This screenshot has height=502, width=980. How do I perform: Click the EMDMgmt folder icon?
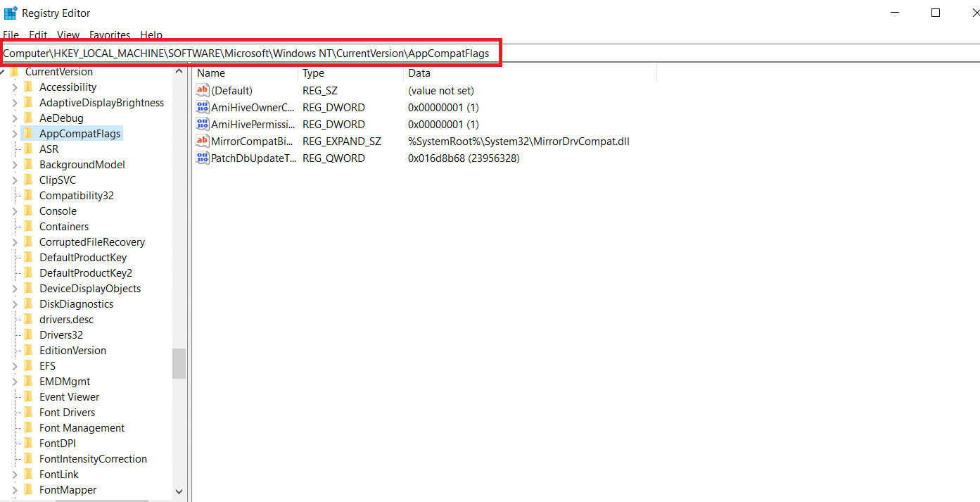[x=28, y=381]
